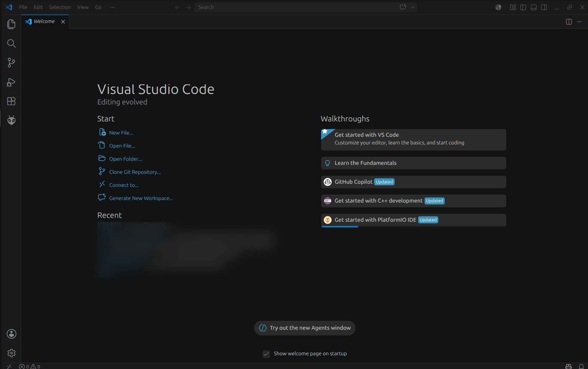Open Learn the Fundamentals walkthrough
This screenshot has width=588, height=369.
413,163
